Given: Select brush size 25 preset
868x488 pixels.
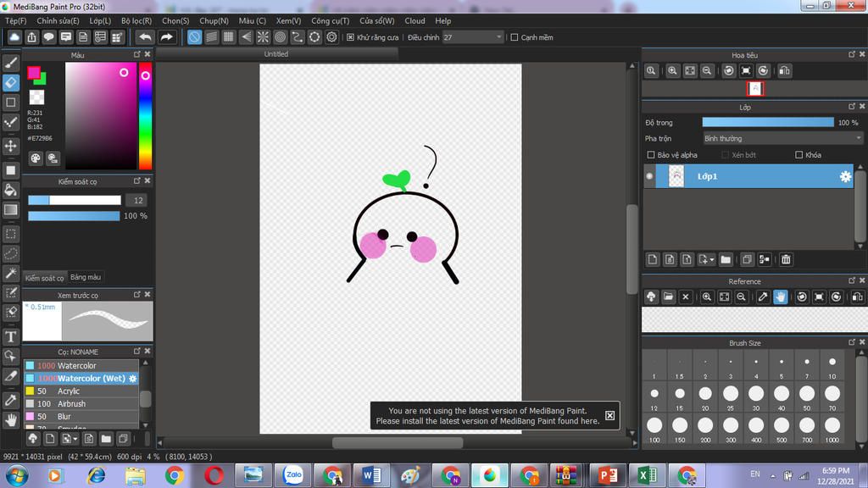Looking at the screenshot, I should click(731, 397).
